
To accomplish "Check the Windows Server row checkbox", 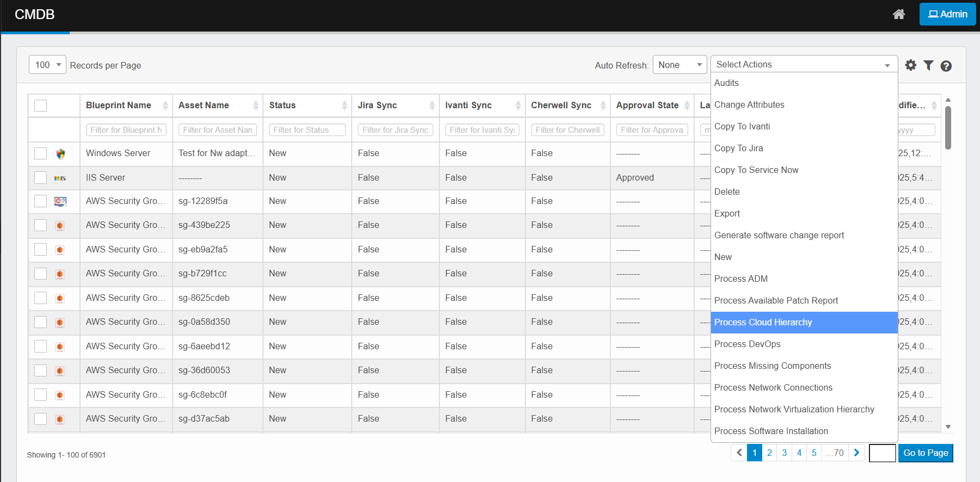I will click(41, 153).
